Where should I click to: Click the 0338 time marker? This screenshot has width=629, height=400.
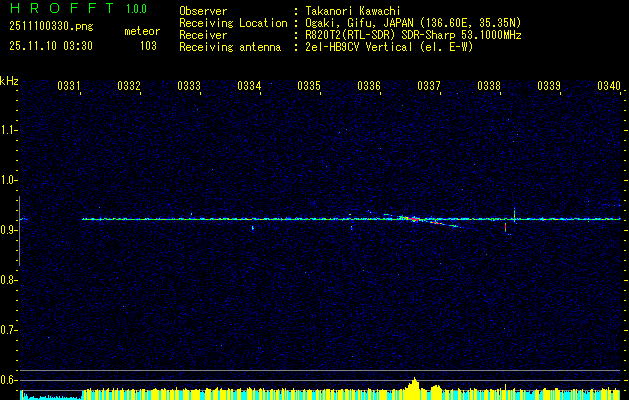click(x=489, y=86)
